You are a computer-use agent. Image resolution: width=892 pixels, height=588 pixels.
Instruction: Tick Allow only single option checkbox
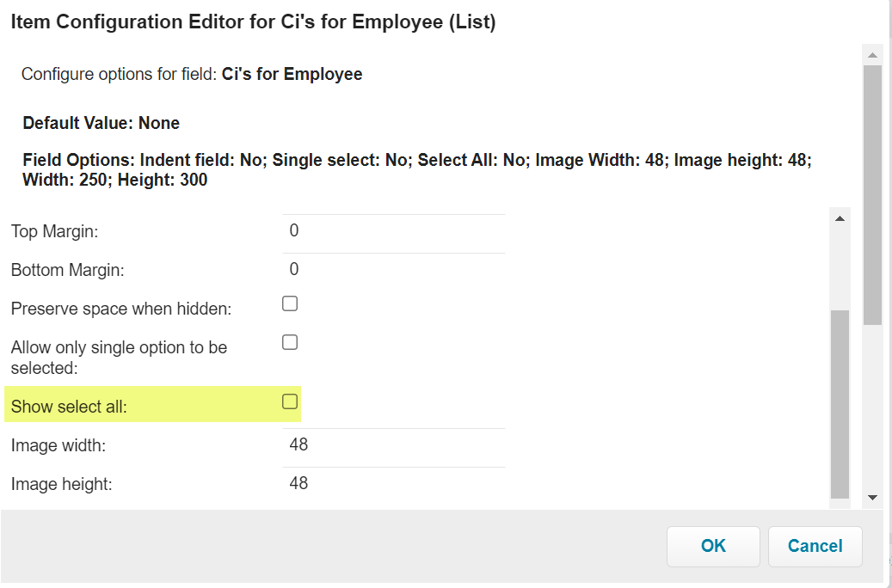click(x=290, y=342)
